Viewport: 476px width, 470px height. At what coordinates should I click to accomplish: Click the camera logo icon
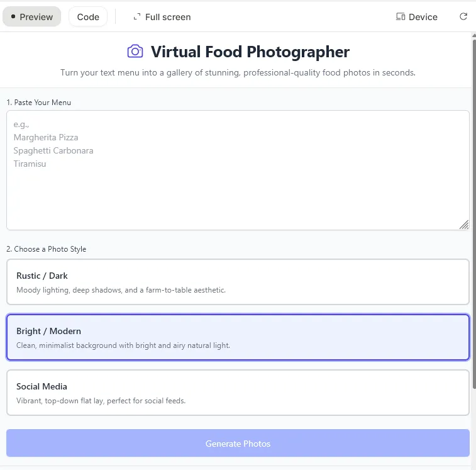point(135,52)
